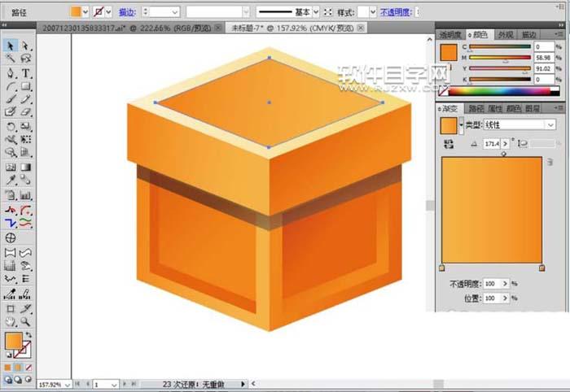
Task: Select the Hand tool
Action: coord(10,321)
